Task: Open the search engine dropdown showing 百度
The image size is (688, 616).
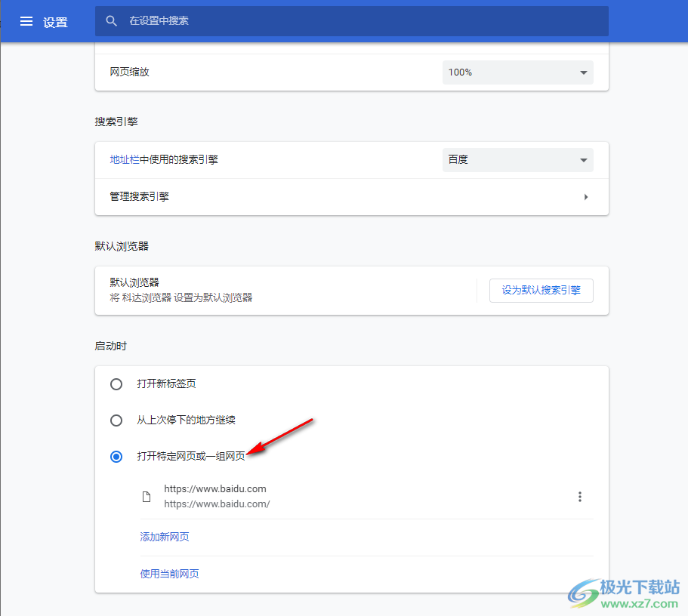Action: [517, 159]
